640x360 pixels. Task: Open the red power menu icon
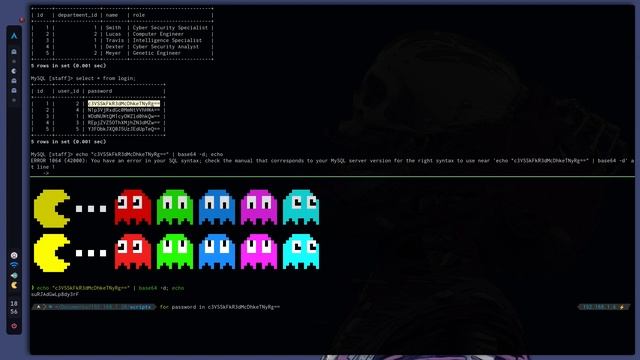[14, 326]
